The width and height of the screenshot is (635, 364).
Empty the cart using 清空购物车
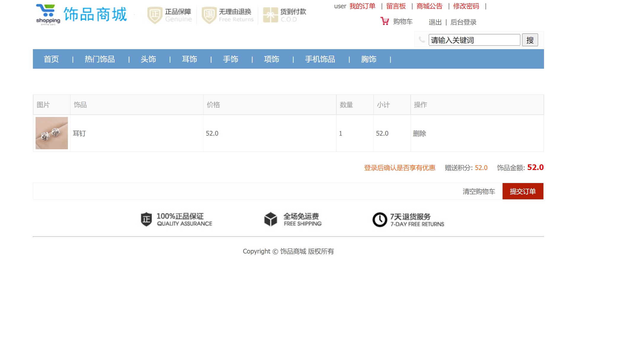click(x=479, y=191)
